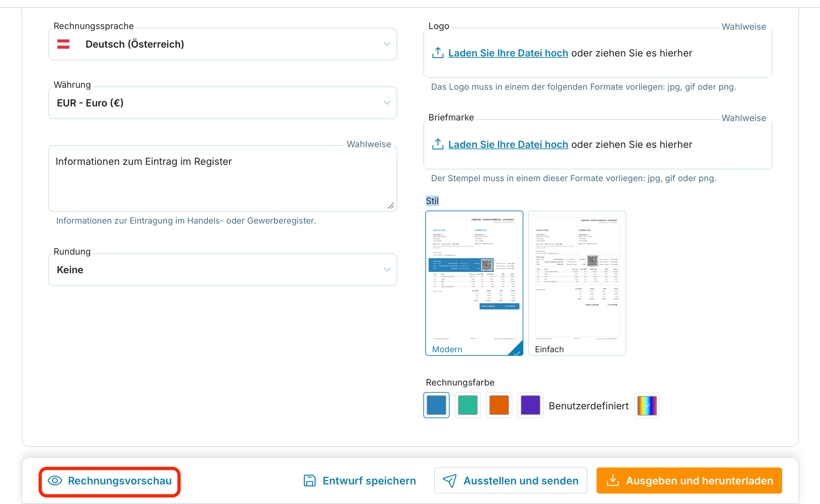Click the 'Benutzerdefiniert' label
The width and height of the screenshot is (820, 504).
[x=588, y=406]
